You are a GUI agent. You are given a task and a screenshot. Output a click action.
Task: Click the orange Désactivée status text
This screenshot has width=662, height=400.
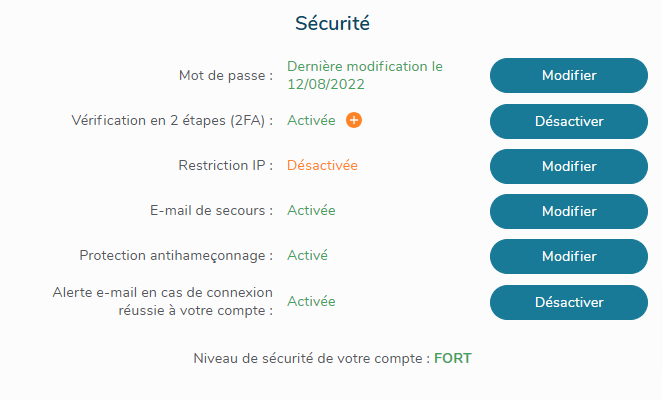pos(322,165)
